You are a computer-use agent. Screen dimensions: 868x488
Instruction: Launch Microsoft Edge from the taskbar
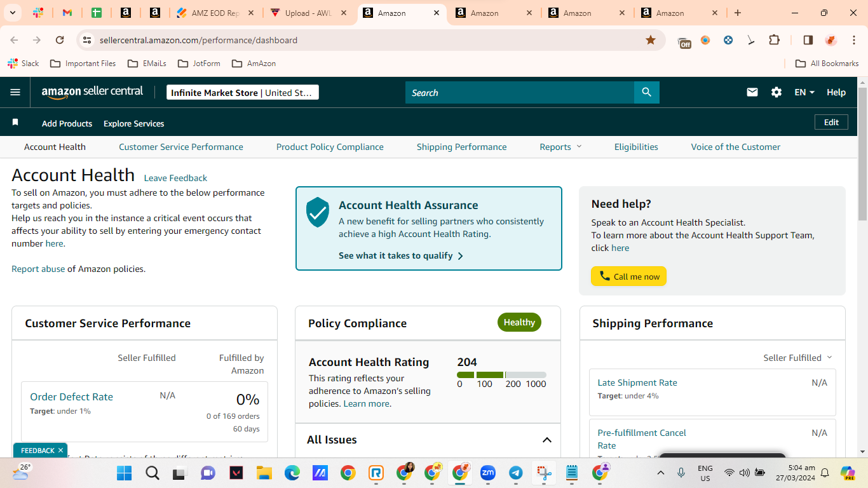[x=292, y=473]
